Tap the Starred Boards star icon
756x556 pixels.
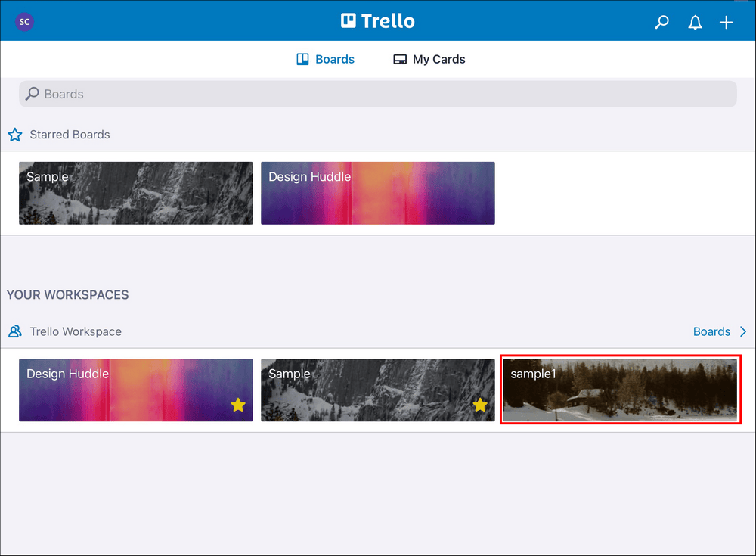14,134
